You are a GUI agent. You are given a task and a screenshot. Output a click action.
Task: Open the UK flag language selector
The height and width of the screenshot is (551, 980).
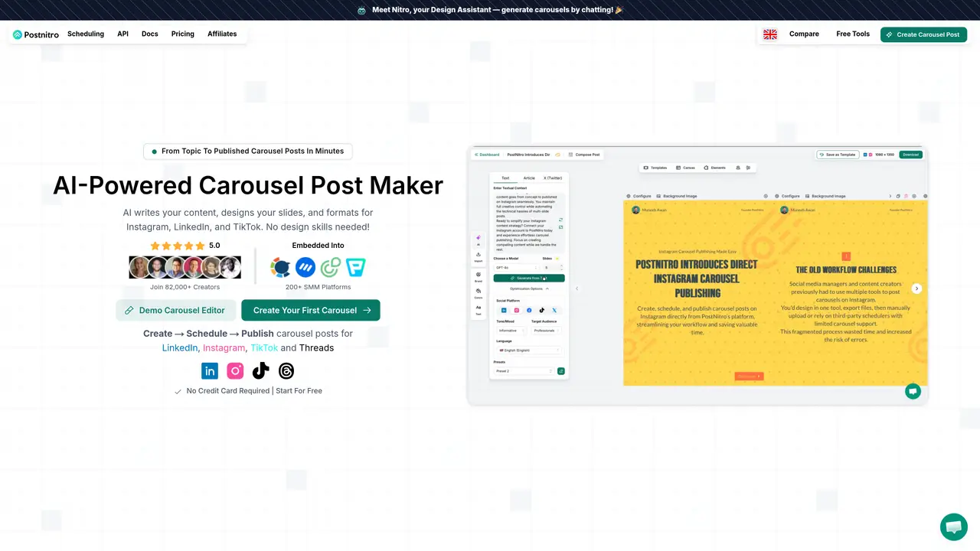pos(770,34)
